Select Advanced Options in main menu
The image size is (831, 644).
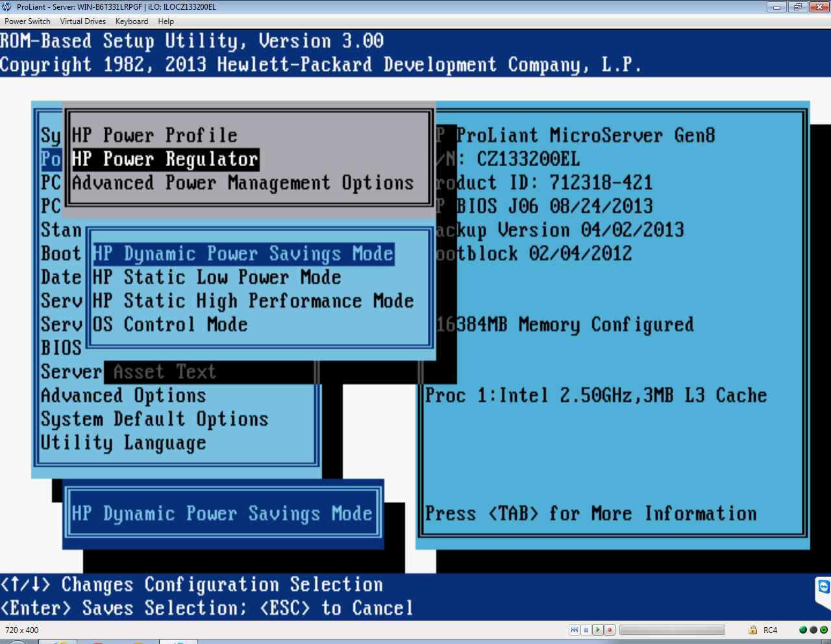(123, 395)
